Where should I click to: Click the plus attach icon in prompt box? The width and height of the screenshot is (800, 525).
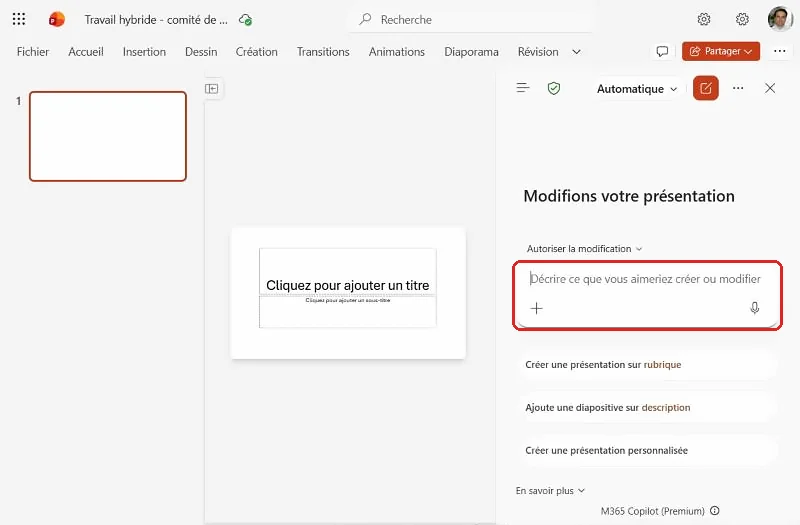[537, 308]
